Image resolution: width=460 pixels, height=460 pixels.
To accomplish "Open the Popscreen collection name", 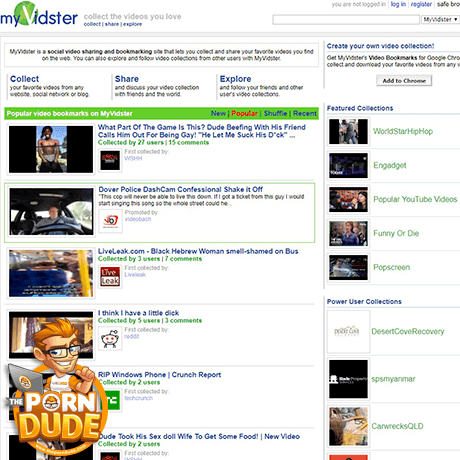I will [392, 267].
